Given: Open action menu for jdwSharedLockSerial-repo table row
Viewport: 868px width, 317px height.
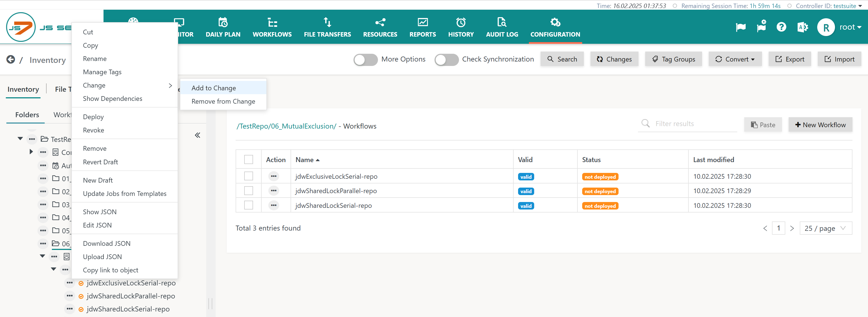Looking at the screenshot, I should [x=274, y=205].
